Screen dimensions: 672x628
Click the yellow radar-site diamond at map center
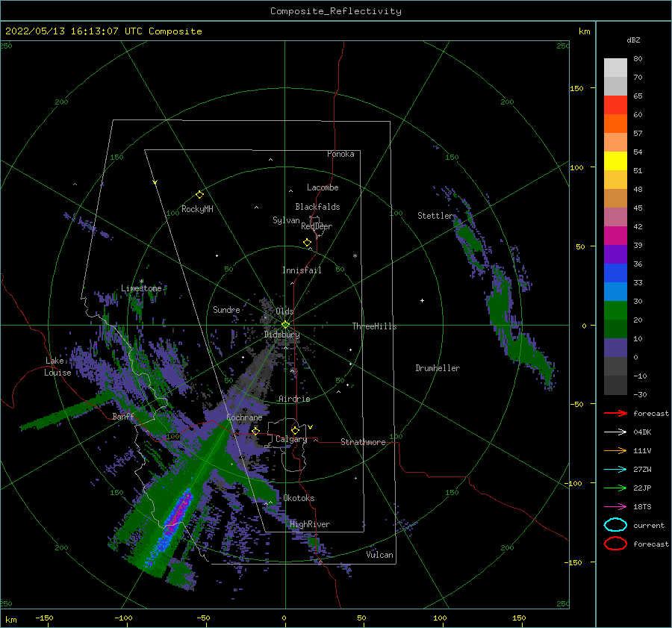coord(285,325)
